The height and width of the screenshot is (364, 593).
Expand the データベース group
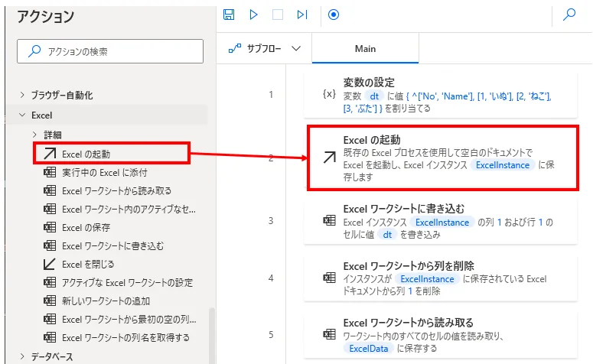coord(22,356)
